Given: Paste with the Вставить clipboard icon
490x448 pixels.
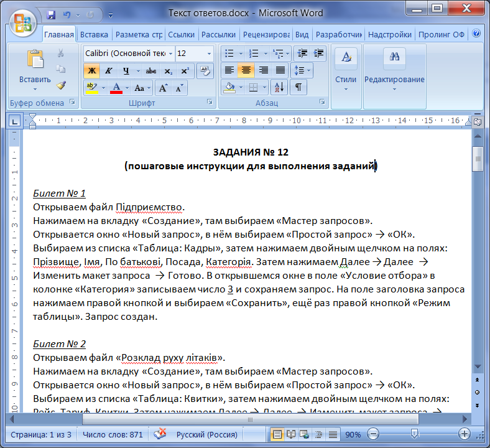Looking at the screenshot, I should [35, 58].
